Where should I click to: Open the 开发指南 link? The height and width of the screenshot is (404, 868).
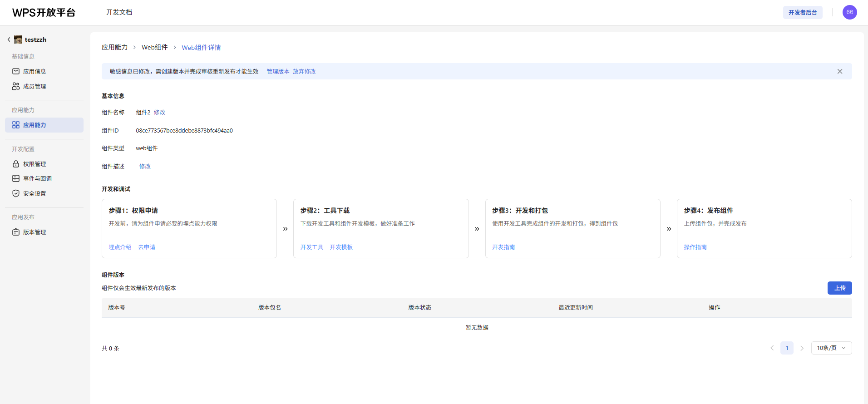[x=503, y=247]
